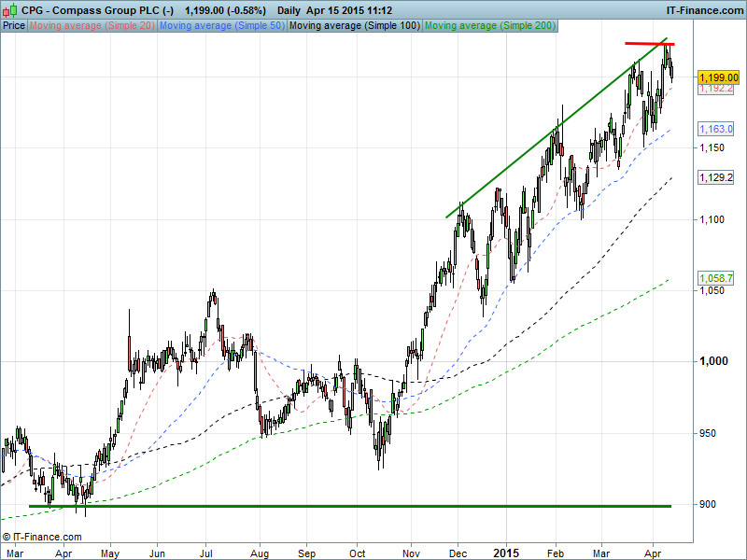Viewport: 747px width, 560px height.
Task: Click the bold 1,000 price axis label
Action: (712, 361)
